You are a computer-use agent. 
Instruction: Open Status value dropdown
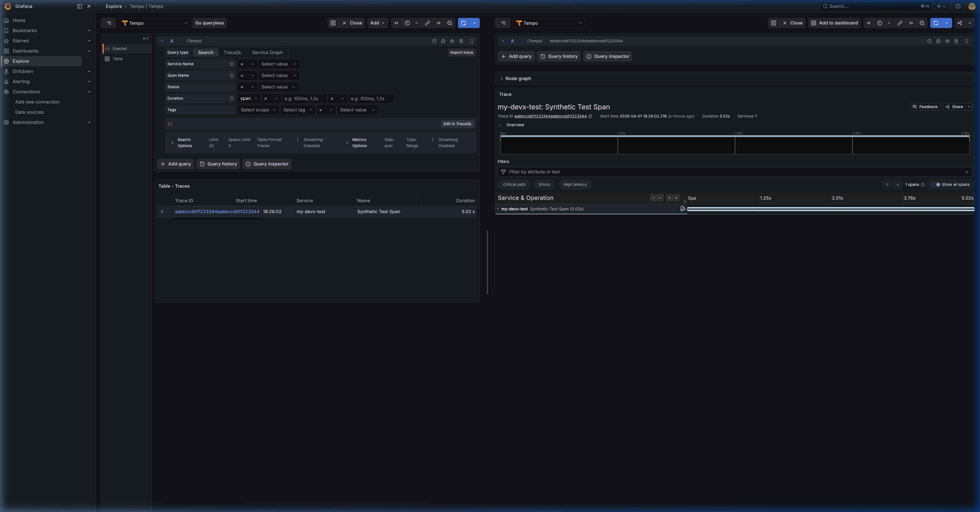tap(278, 87)
